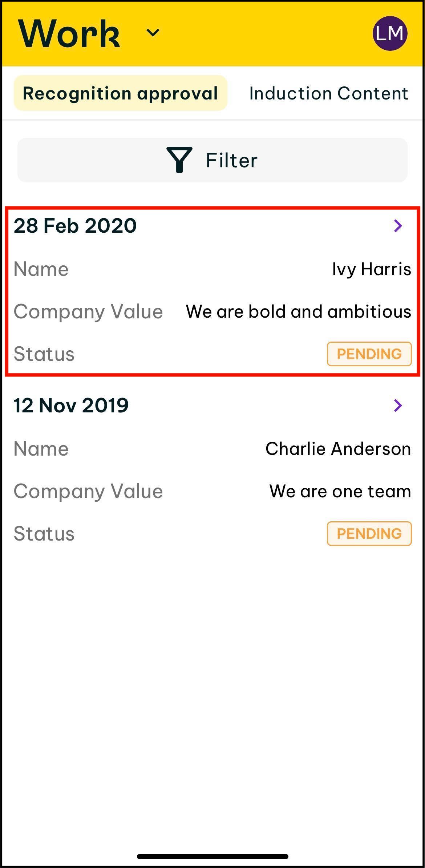Viewport: 425px width, 868px height.
Task: Tap Charlie Anderson's PENDING status badge
Action: pyautogui.click(x=369, y=534)
